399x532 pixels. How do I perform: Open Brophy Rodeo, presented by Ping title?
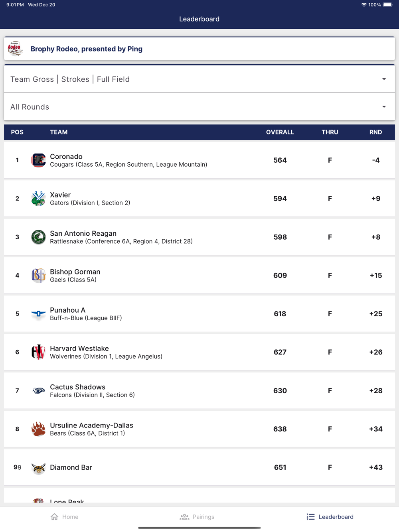click(87, 49)
